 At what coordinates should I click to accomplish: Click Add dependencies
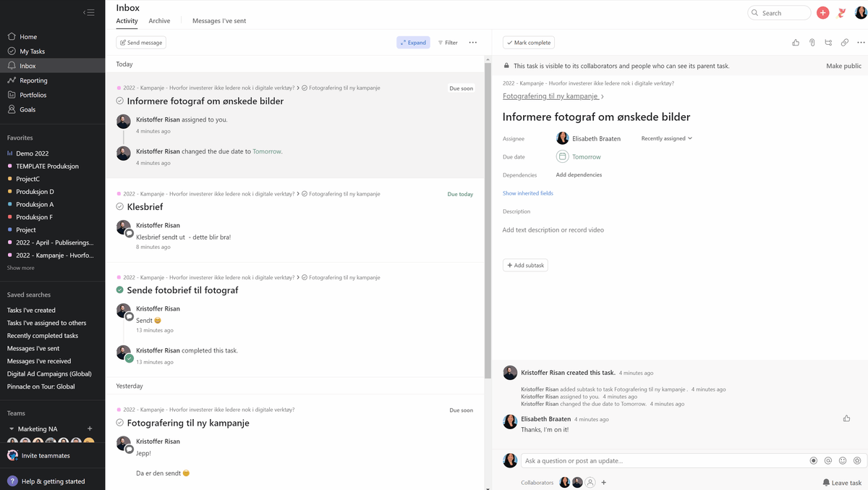(579, 175)
